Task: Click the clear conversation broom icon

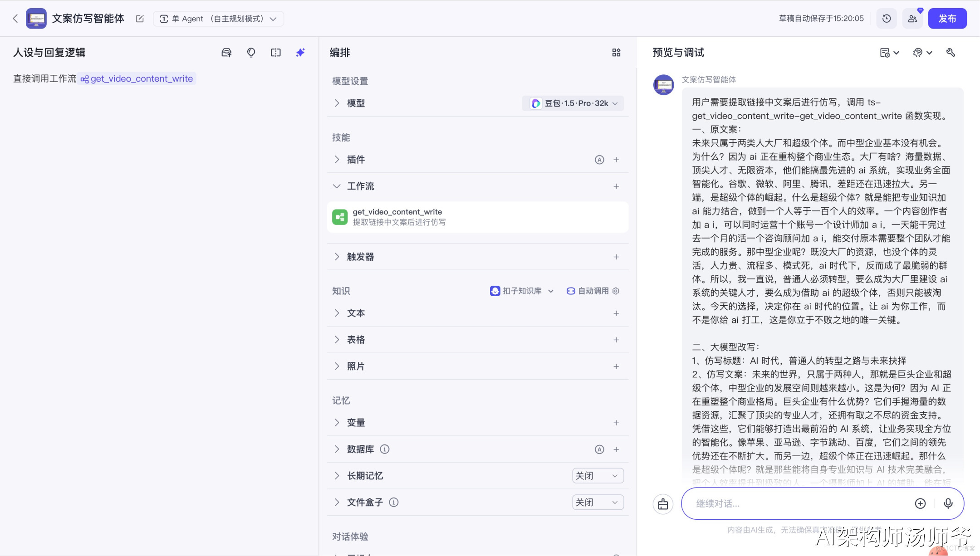Action: pos(663,504)
